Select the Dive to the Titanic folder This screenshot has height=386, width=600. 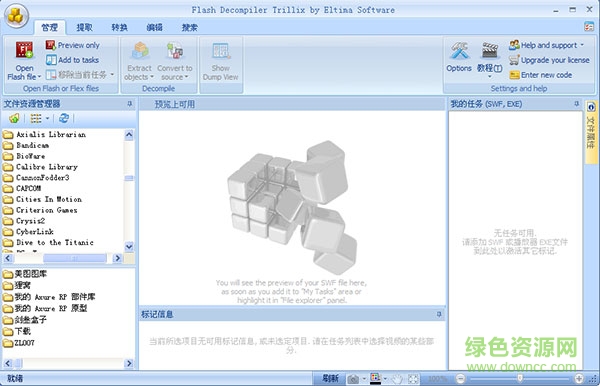pos(55,242)
